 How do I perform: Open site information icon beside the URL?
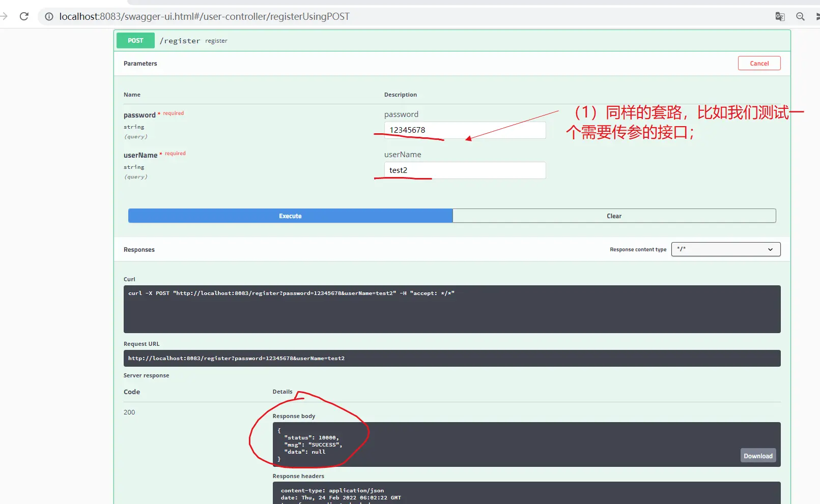coord(49,17)
